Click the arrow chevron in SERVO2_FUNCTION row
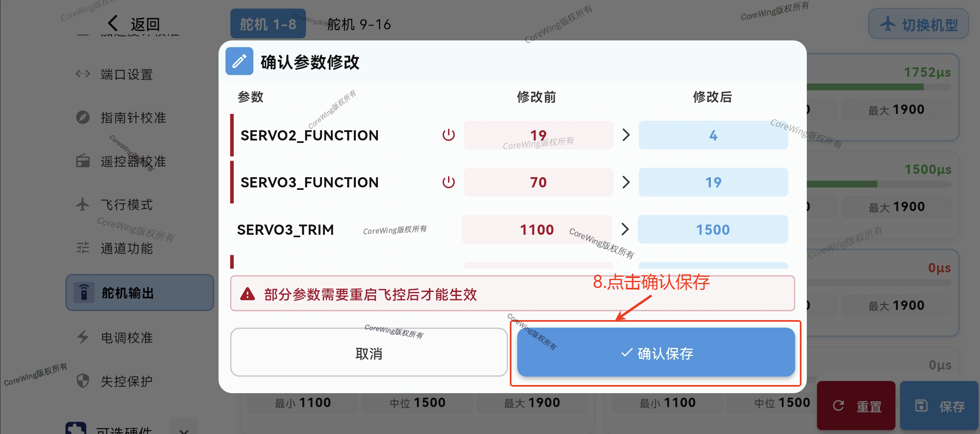980x434 pixels. [626, 135]
